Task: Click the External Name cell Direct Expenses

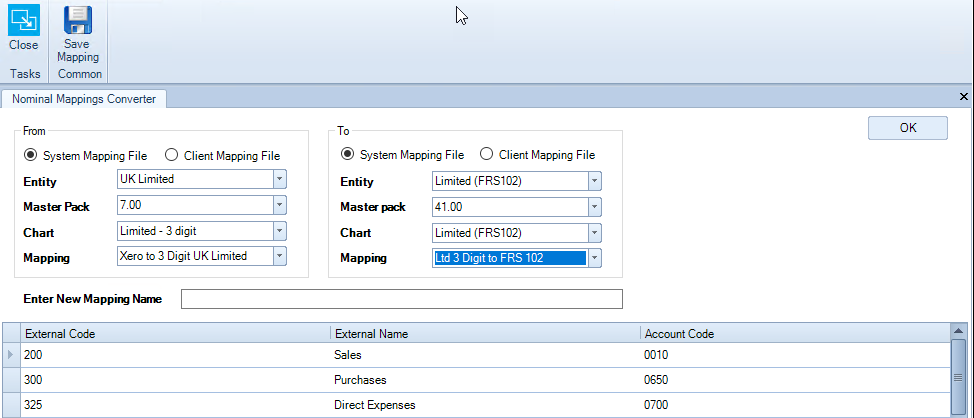Action: [485, 405]
